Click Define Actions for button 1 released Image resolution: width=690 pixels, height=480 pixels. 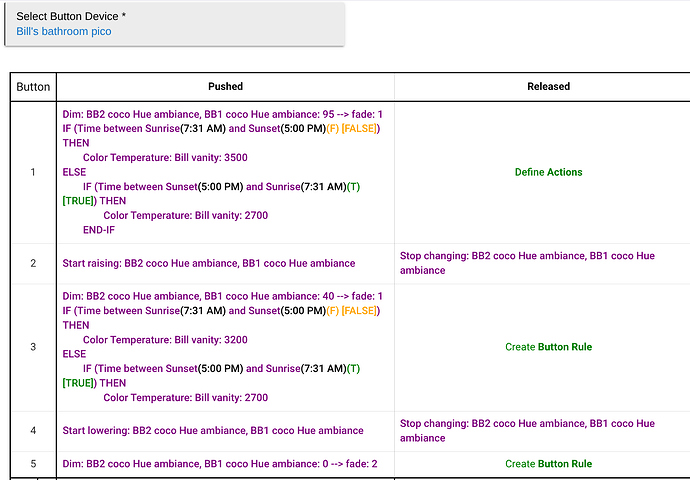pos(548,172)
